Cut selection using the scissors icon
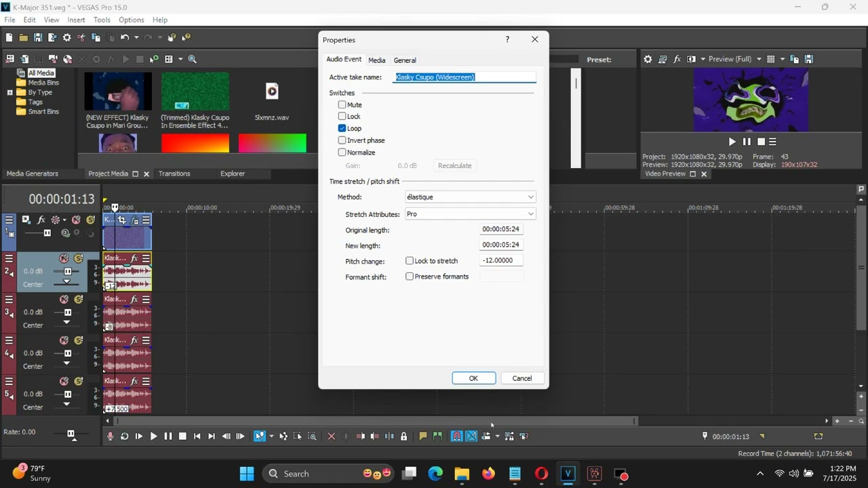 pos(81,38)
